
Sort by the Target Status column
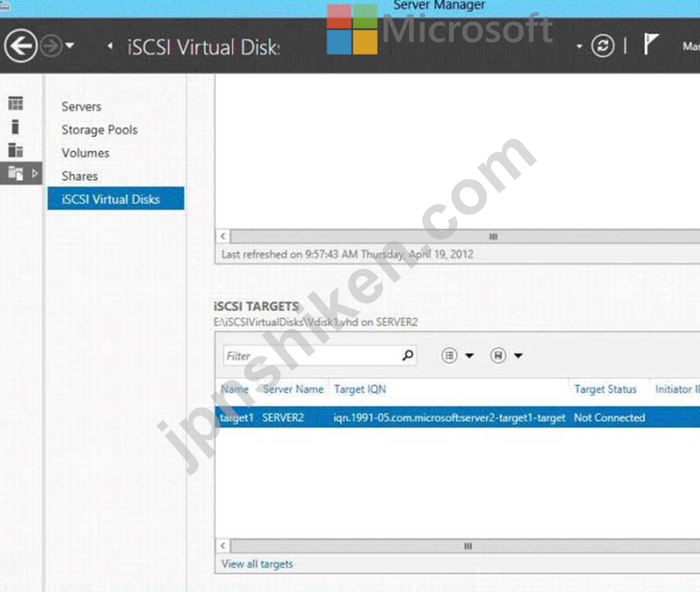pyautogui.click(x=605, y=389)
